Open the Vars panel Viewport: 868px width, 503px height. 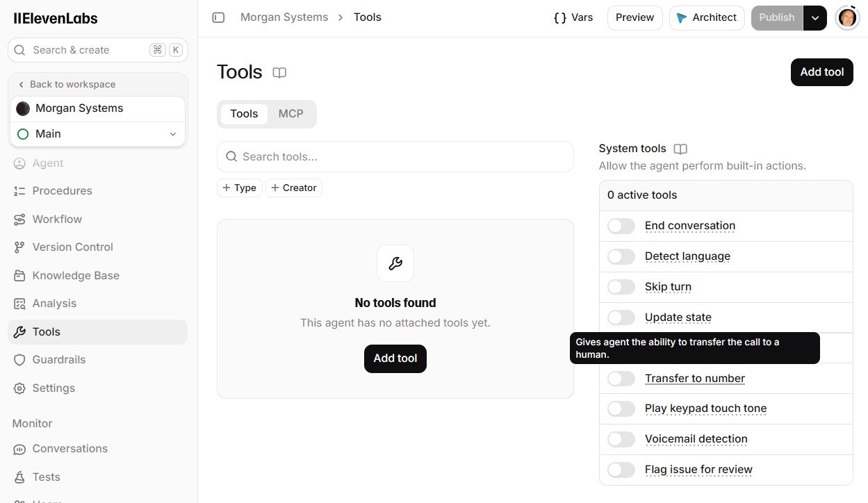point(573,18)
